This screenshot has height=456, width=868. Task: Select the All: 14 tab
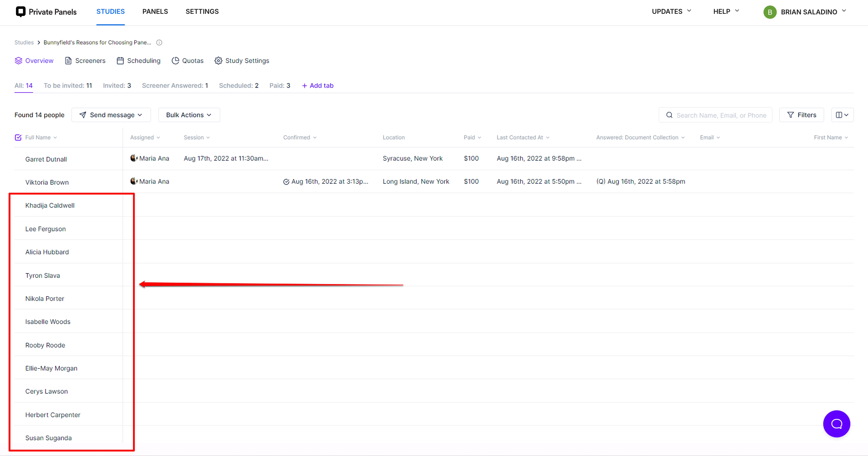[24, 86]
